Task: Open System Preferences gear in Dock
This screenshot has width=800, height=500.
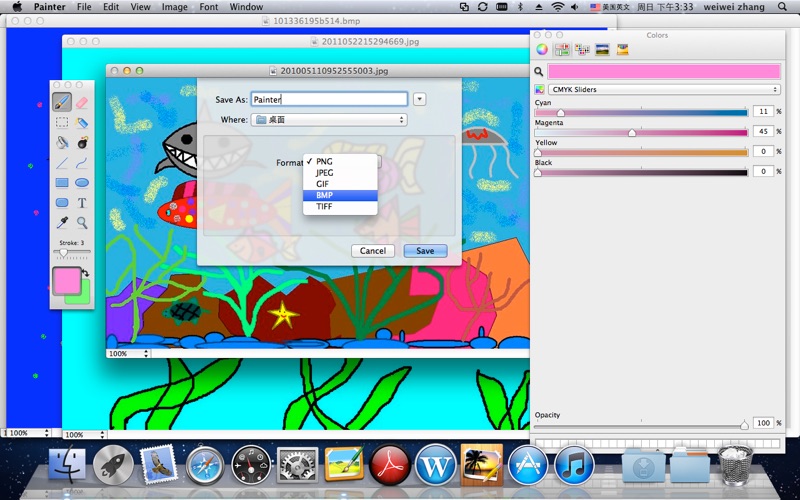Action: tap(297, 465)
